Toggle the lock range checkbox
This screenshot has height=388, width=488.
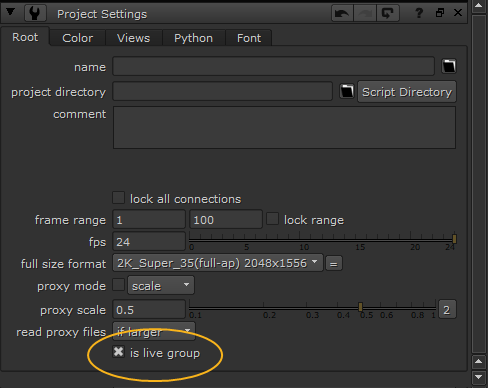[272, 219]
